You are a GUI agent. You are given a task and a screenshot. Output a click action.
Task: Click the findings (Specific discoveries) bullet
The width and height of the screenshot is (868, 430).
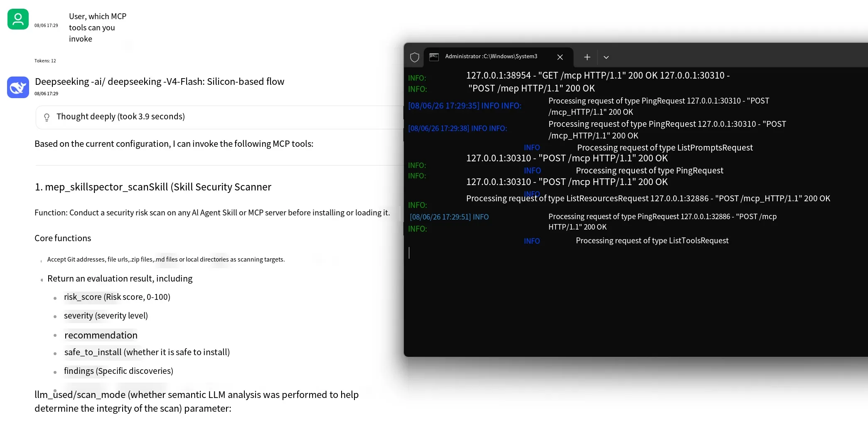click(x=118, y=371)
